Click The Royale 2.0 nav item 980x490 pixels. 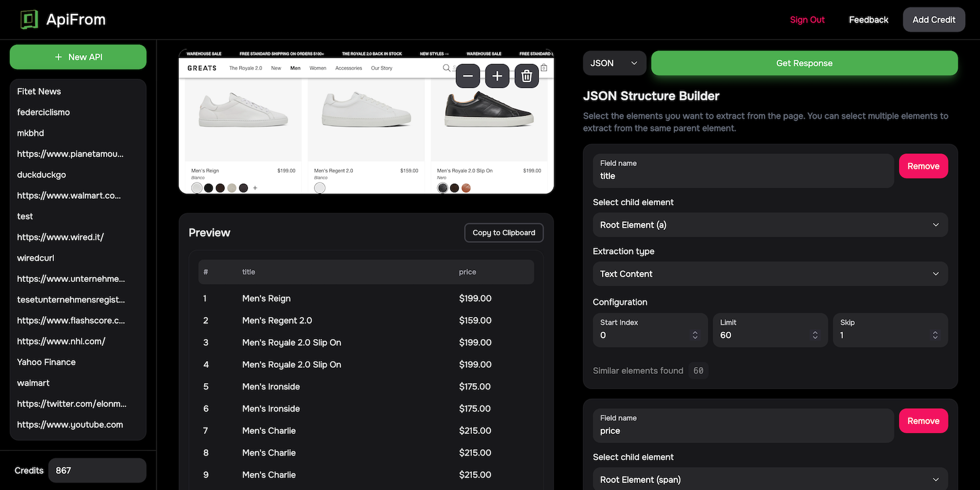click(246, 68)
